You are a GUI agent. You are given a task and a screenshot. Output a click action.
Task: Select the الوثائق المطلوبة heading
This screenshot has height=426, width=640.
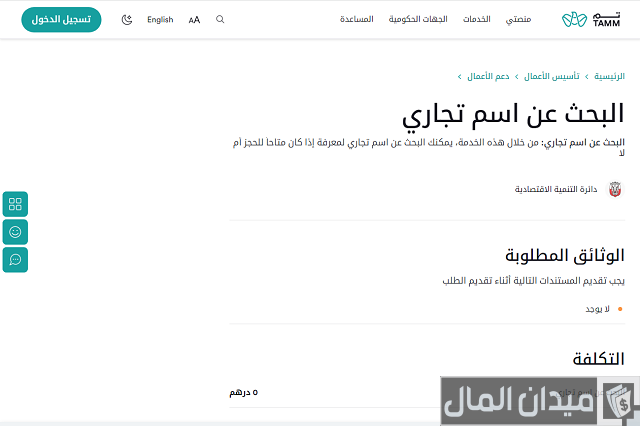[x=565, y=256]
